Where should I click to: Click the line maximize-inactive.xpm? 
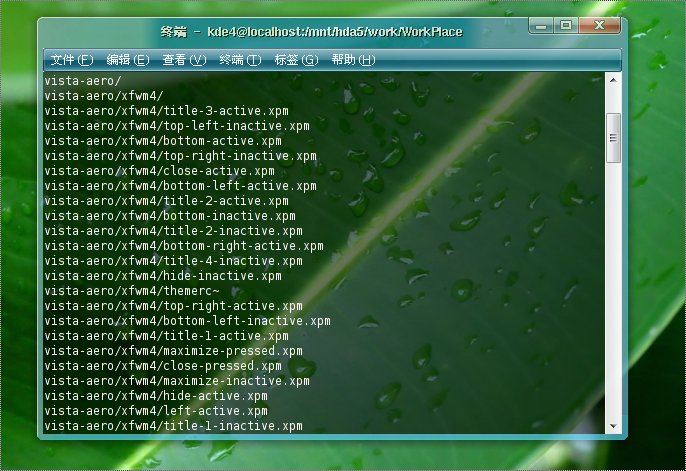pos(177,380)
